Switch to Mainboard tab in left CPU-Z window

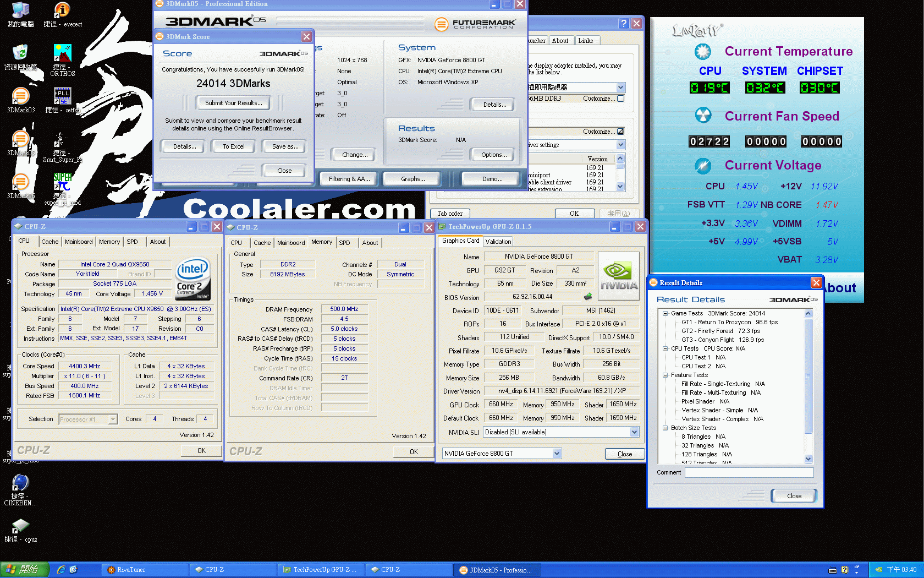click(79, 242)
